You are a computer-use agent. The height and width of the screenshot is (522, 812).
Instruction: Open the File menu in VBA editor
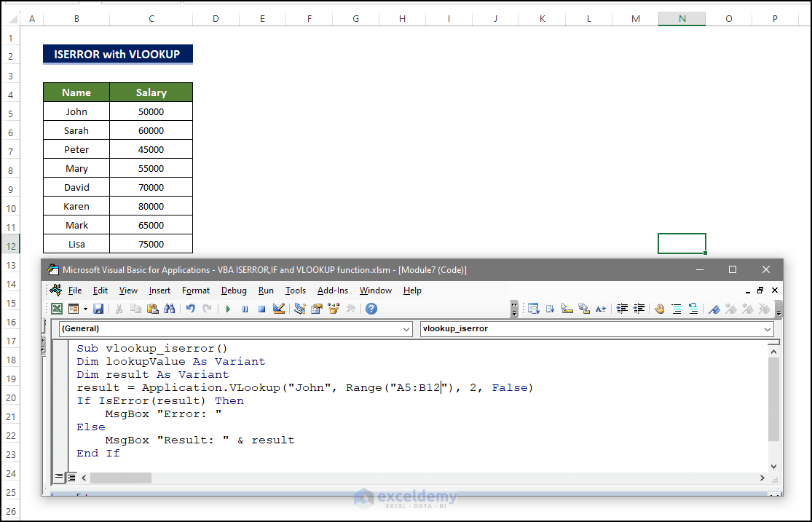point(74,290)
